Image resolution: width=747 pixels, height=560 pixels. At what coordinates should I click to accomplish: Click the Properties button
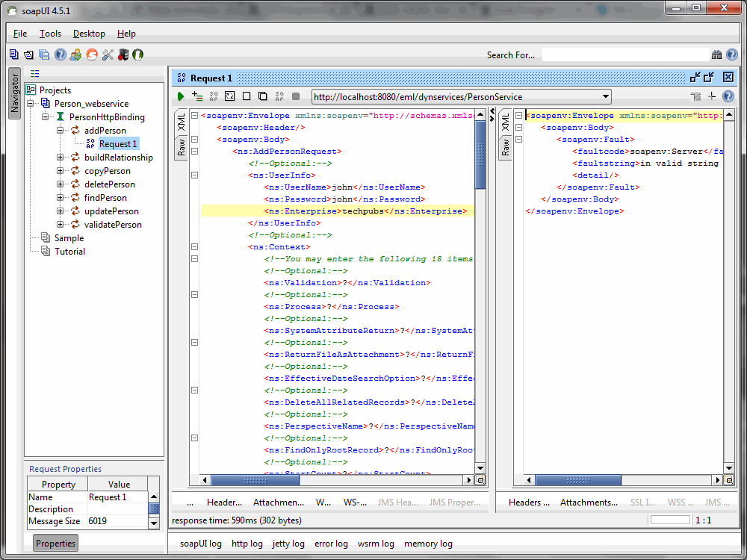pyautogui.click(x=55, y=544)
